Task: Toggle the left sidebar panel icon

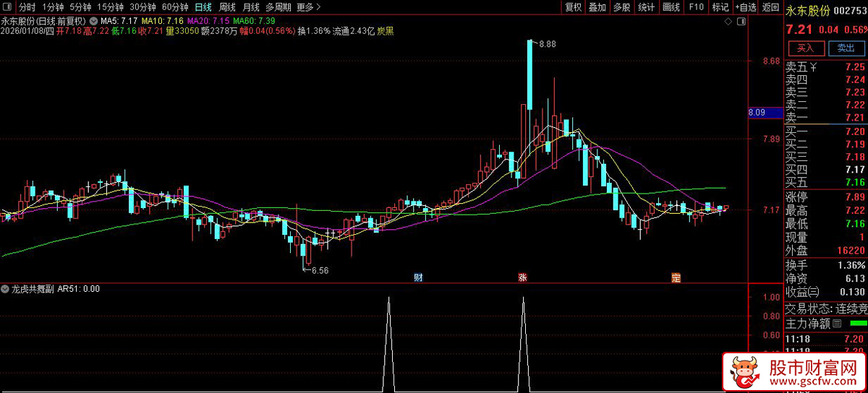Action: [9, 7]
